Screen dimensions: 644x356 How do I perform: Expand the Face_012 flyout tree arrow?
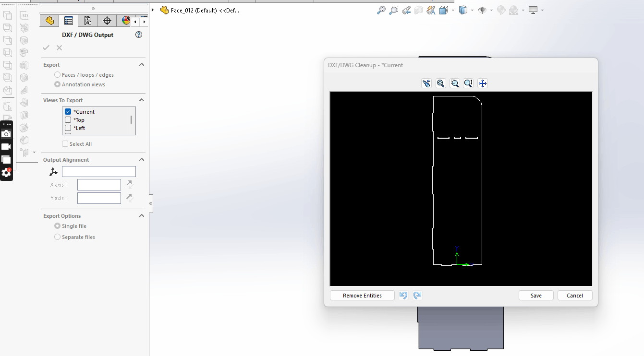(x=153, y=10)
